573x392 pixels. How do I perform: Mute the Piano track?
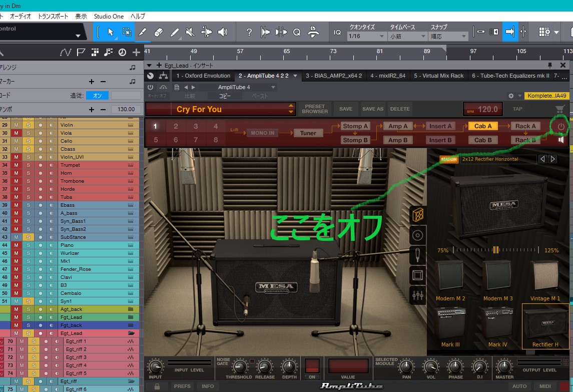16,245
